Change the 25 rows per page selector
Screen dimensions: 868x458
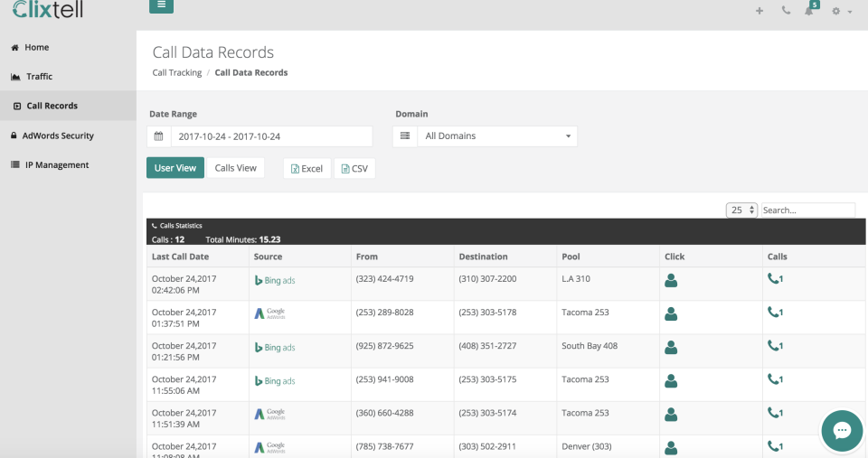click(x=741, y=210)
